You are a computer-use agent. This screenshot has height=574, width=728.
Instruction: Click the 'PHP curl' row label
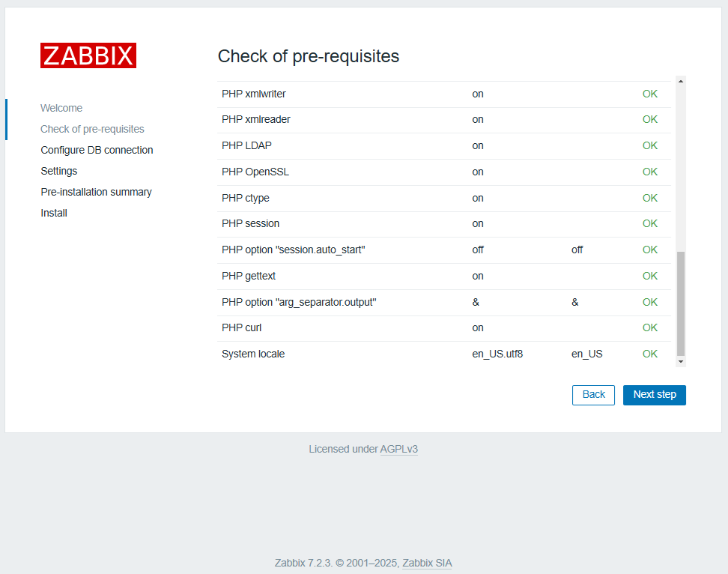(x=241, y=328)
